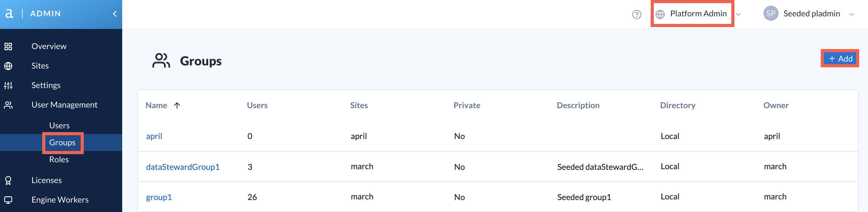Click the User Management people icon
The width and height of the screenshot is (868, 212).
click(8, 105)
